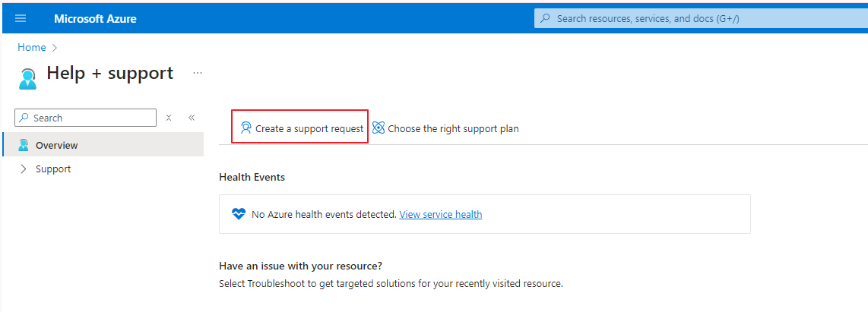
Task: Click the Help + support headset icon
Action: 27,78
